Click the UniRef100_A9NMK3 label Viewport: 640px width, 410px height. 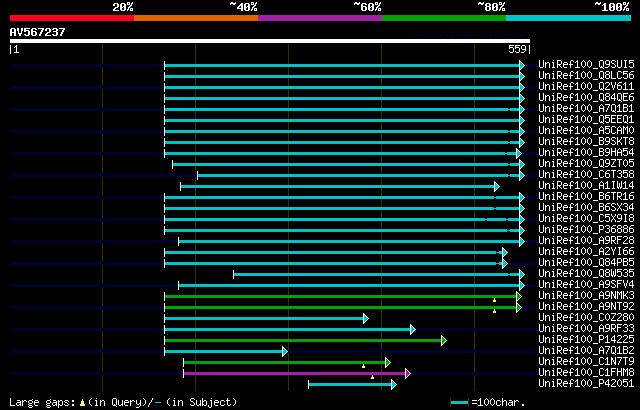click(x=586, y=296)
